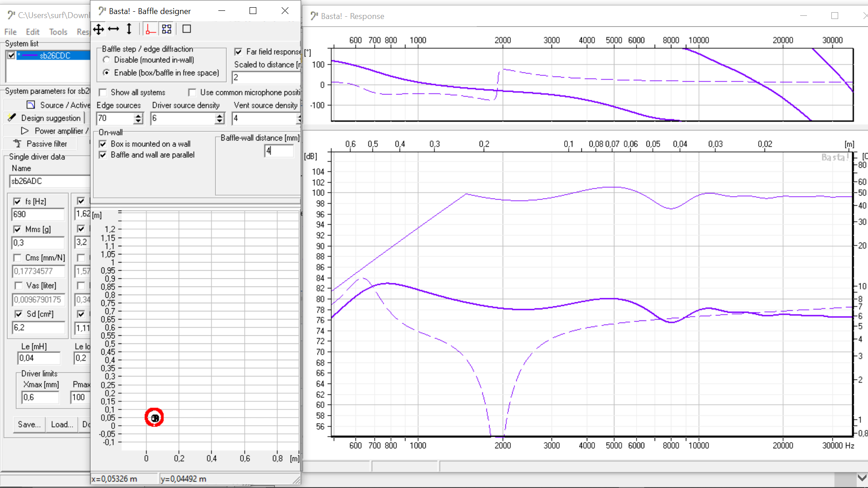The image size is (868, 488).
Task: Uncheck Box is mounted on a wall
Action: click(103, 144)
